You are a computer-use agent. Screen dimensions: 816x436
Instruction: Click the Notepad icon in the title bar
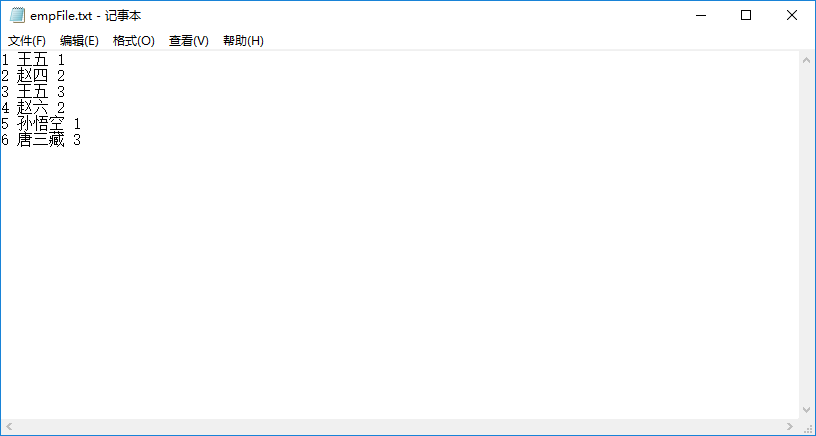[x=17, y=16]
